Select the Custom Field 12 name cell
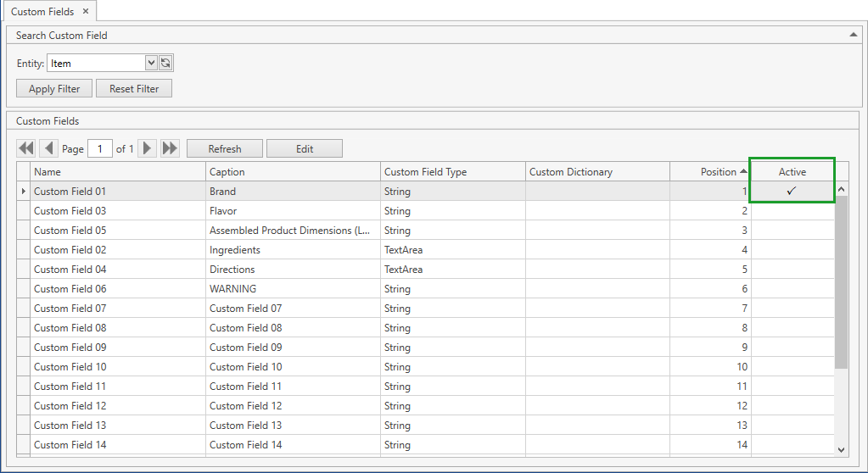Viewport: 868px width, 473px height. tap(118, 405)
